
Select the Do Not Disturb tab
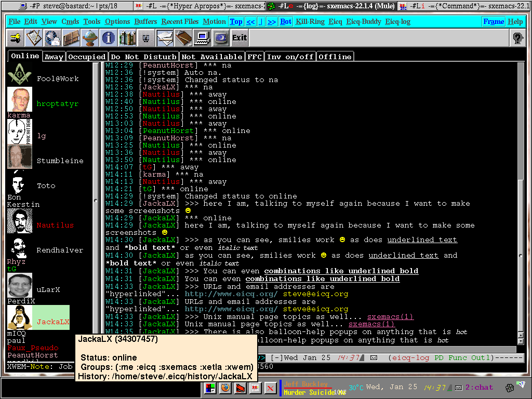click(x=143, y=57)
